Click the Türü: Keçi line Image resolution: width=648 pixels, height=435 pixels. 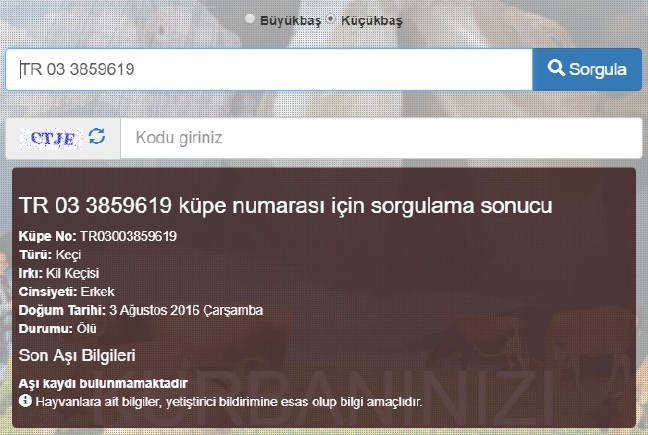pyautogui.click(x=50, y=255)
